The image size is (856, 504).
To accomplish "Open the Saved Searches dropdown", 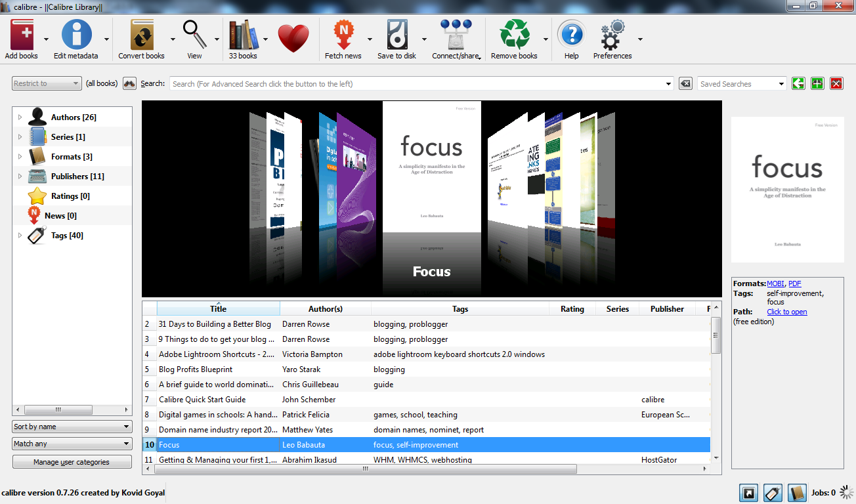I will click(x=742, y=83).
